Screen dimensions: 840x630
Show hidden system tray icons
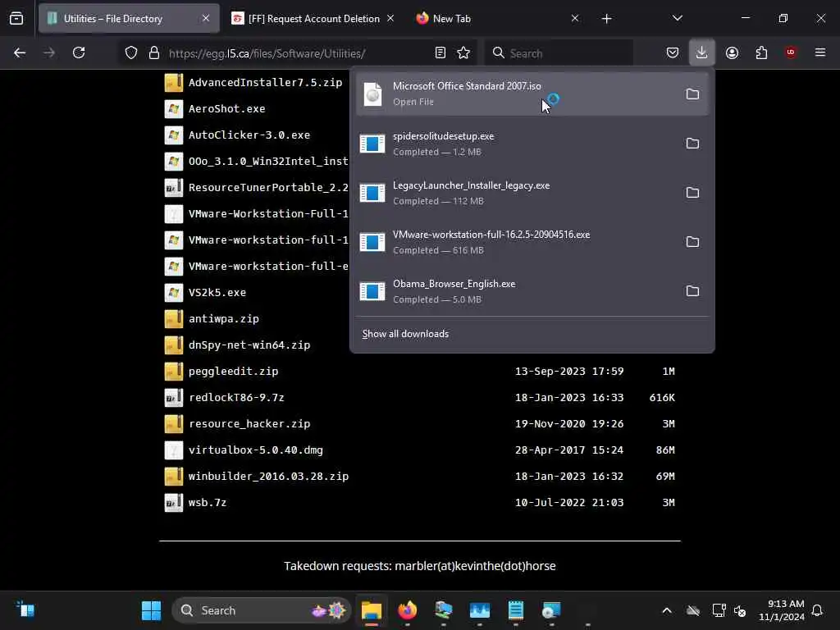tap(666, 610)
